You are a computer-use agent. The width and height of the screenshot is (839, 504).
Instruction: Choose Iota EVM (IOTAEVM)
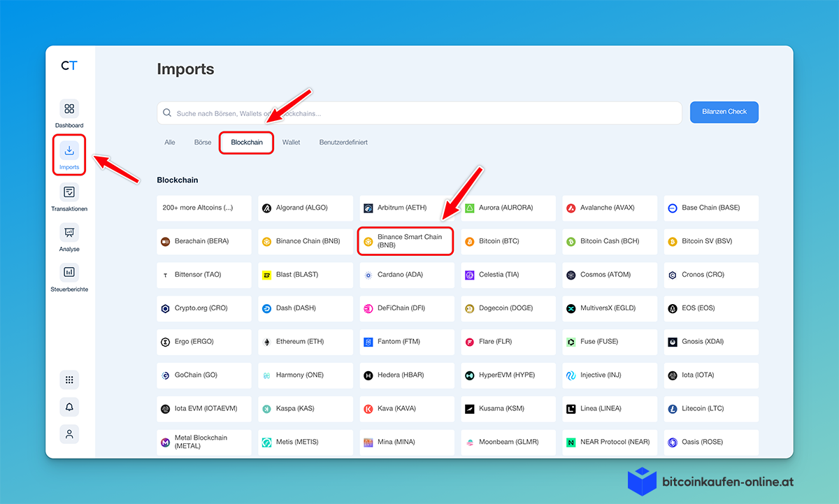click(204, 409)
